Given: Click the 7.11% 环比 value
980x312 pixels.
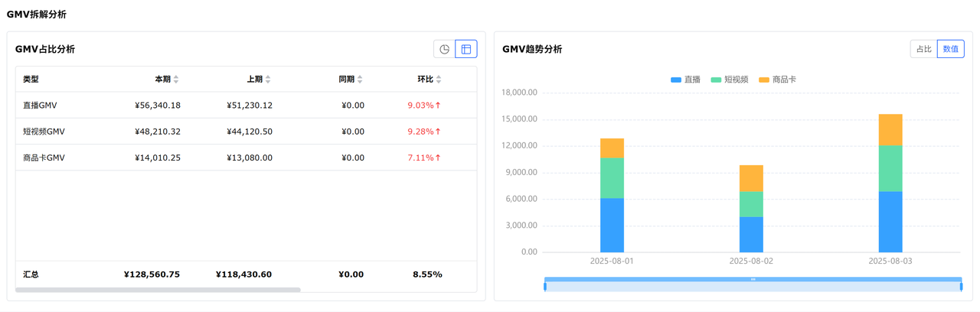Looking at the screenshot, I should (x=424, y=158).
